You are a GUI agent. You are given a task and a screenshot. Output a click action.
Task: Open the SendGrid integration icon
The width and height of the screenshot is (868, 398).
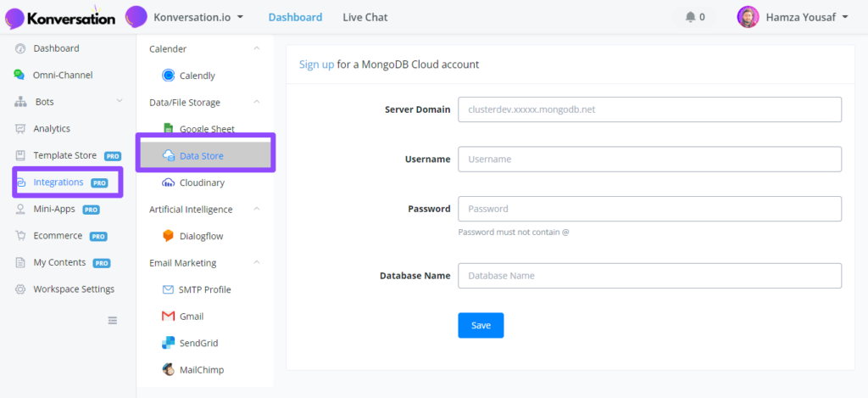tap(169, 343)
